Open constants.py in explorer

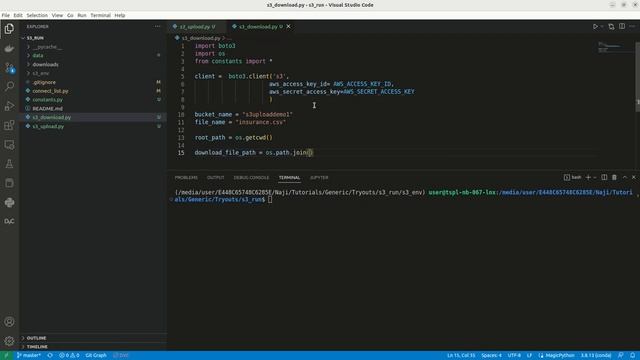tap(93, 100)
